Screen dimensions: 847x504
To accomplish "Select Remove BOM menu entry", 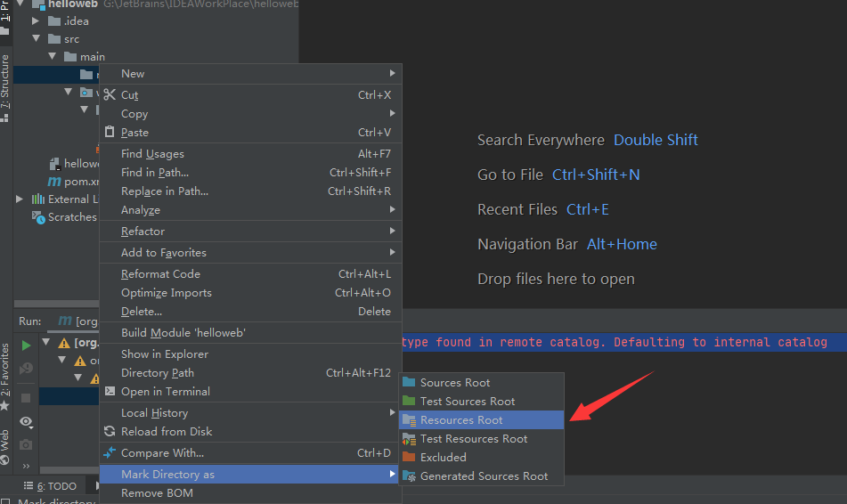I will [250, 493].
